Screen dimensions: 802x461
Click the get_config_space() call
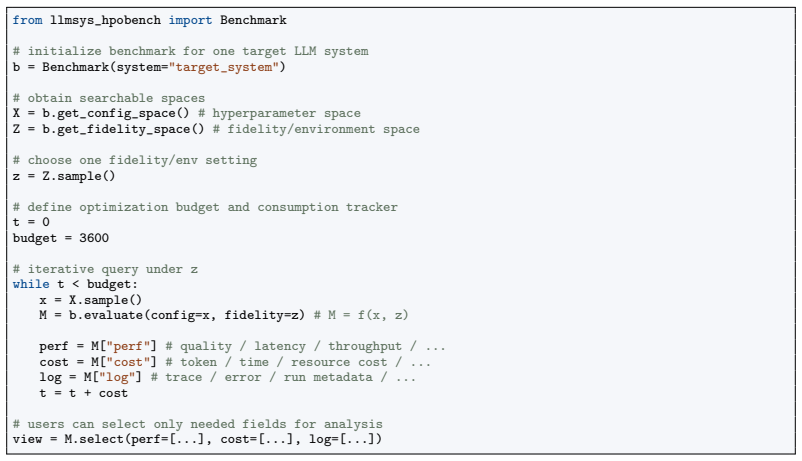(x=116, y=113)
